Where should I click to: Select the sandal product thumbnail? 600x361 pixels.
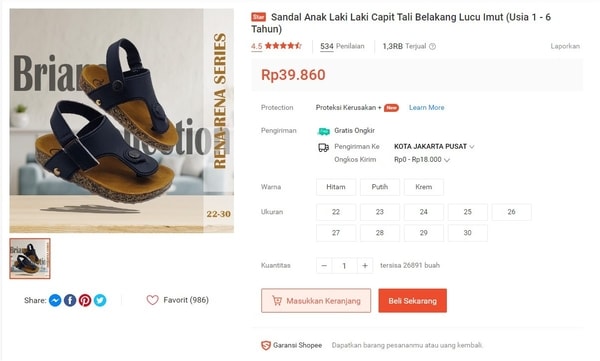30,258
